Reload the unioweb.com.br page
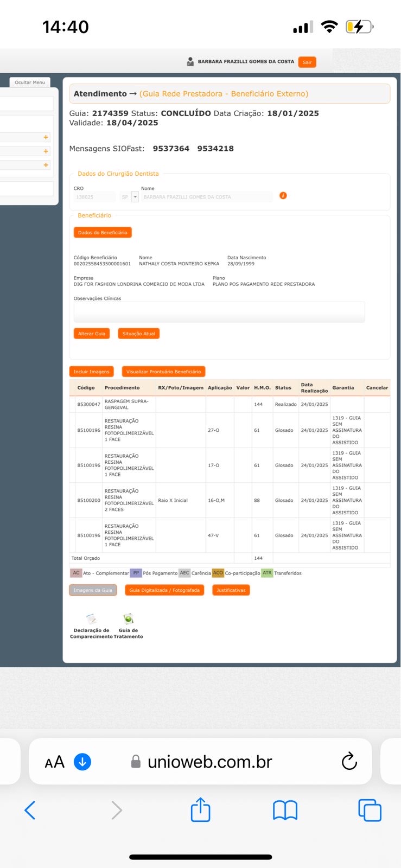The height and width of the screenshot is (868, 401). [349, 762]
